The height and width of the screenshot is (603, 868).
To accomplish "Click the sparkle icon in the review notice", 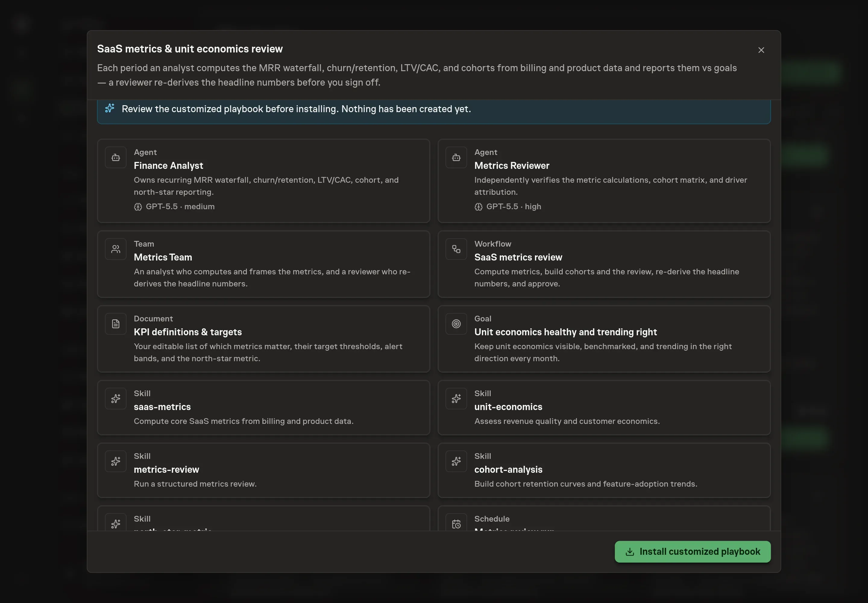I will pos(109,109).
